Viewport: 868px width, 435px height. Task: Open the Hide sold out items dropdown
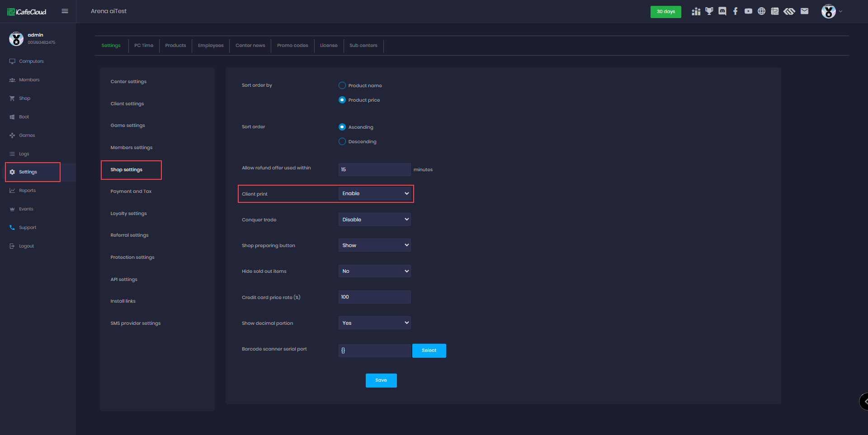point(374,271)
